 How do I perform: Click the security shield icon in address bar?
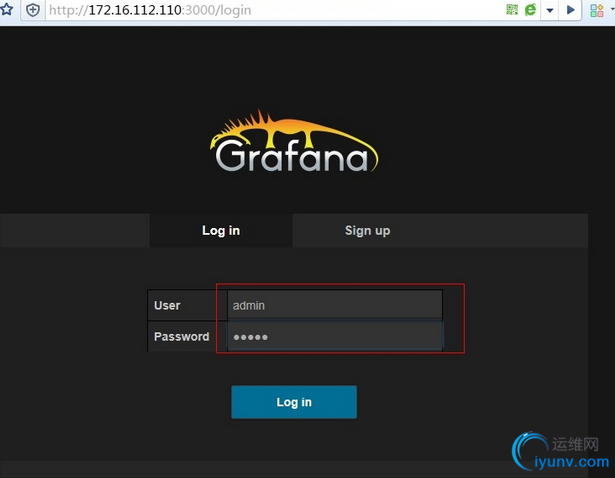point(33,10)
